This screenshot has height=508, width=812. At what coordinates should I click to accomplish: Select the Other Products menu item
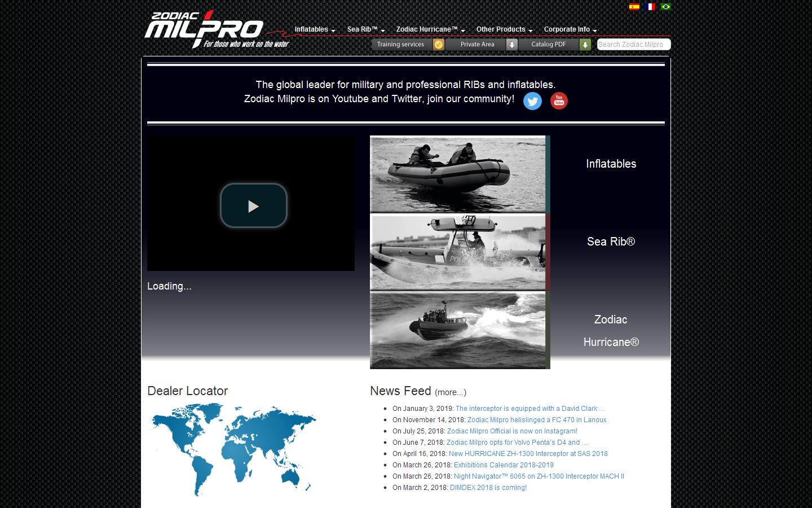[x=504, y=29]
